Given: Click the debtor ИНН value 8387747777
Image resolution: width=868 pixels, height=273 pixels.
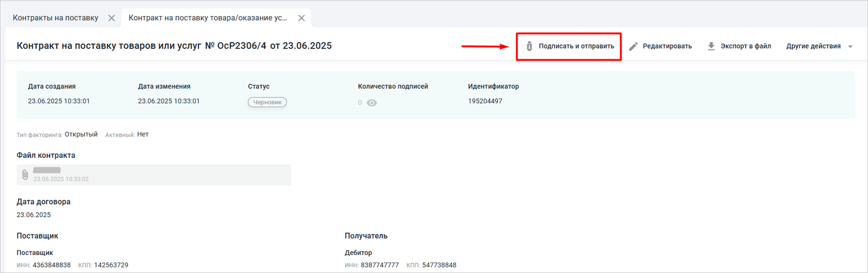Looking at the screenshot, I should click(x=380, y=265).
